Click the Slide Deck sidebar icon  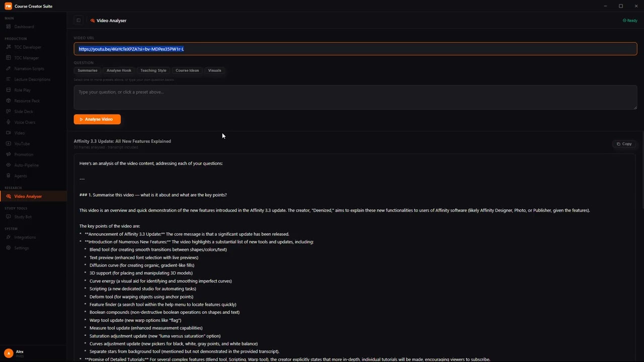9,112
